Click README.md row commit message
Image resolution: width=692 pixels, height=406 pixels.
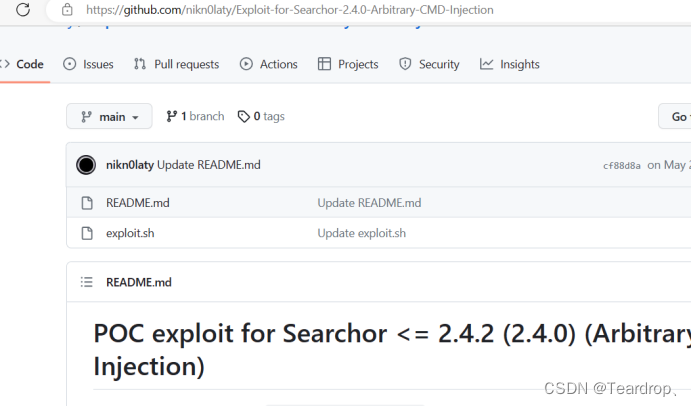(x=369, y=203)
